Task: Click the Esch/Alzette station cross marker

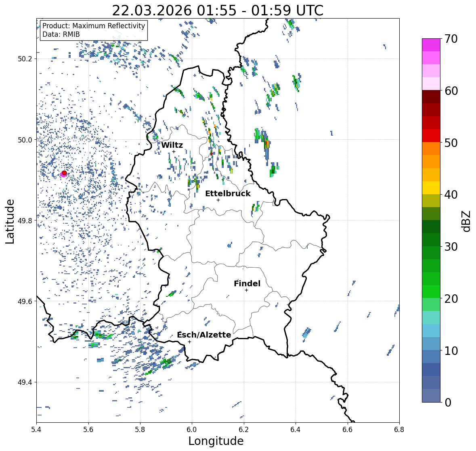Action: point(189,342)
